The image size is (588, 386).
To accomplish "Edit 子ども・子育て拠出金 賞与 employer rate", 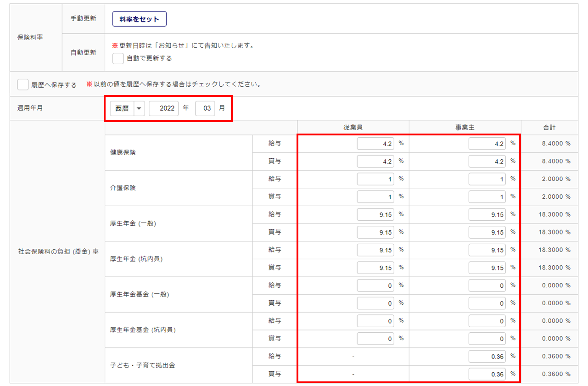I will click(487, 374).
